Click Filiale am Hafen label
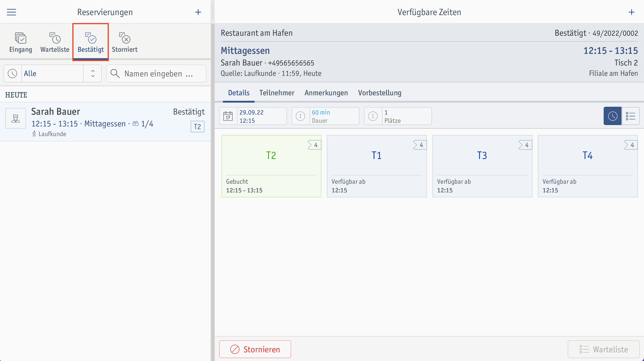644x361 pixels. pos(613,73)
